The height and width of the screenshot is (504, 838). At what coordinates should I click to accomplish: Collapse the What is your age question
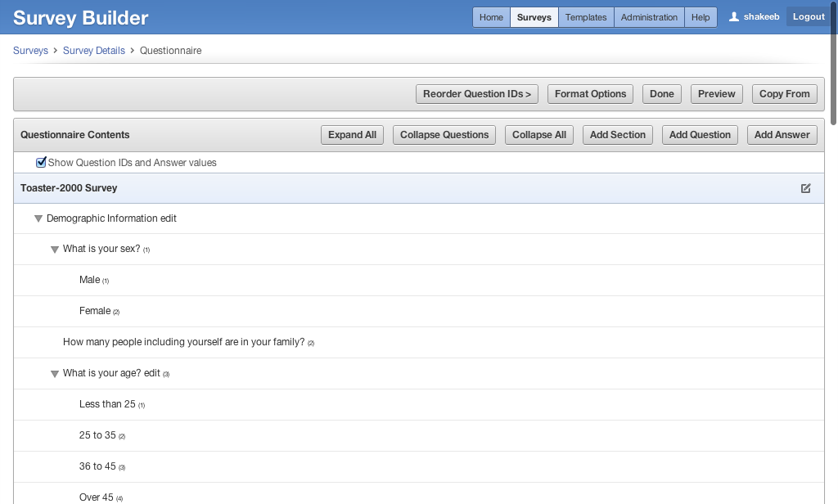[x=55, y=374]
